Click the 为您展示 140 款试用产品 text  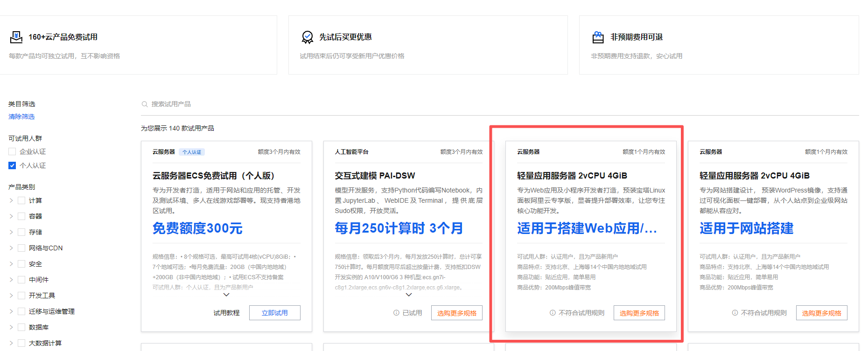[x=177, y=128]
